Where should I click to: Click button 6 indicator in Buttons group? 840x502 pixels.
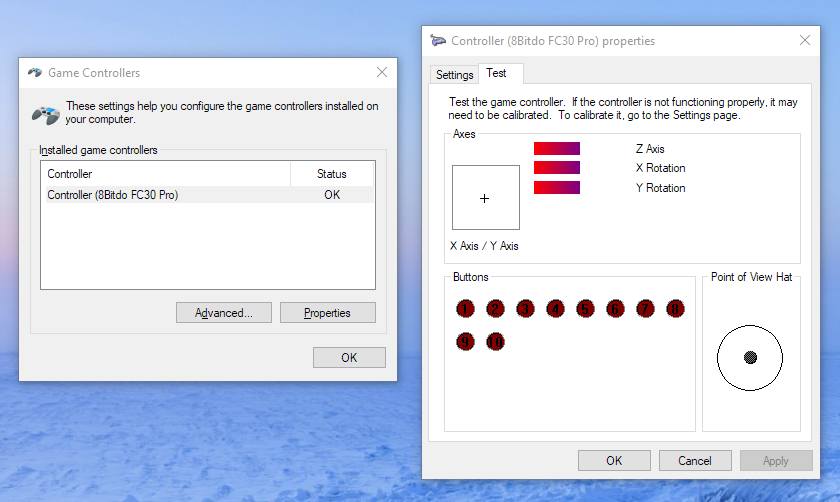[615, 309]
